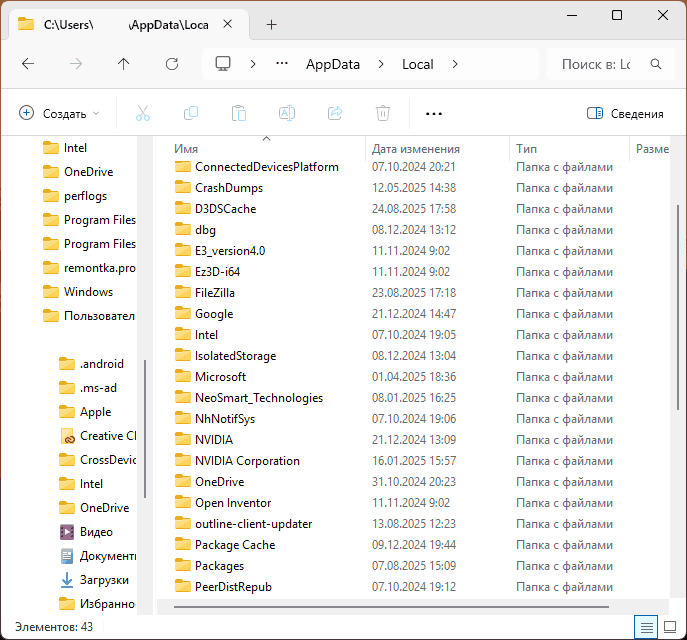Click the navigation pane scrollbar
This screenshot has width=687, height=640.
[145, 428]
